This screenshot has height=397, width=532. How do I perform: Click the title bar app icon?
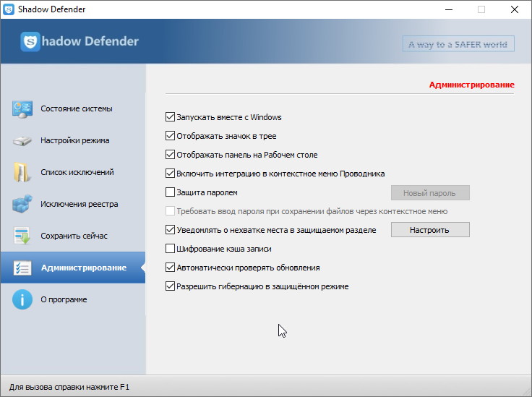9,9
